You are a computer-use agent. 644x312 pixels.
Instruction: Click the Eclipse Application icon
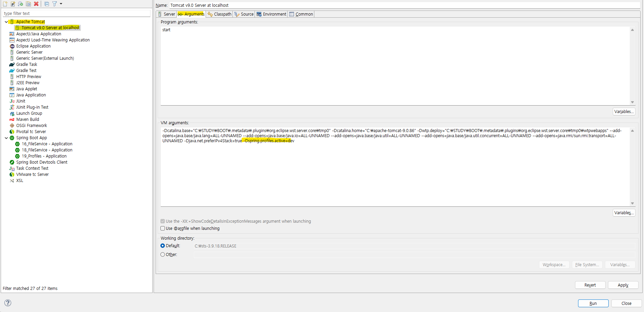click(x=12, y=46)
